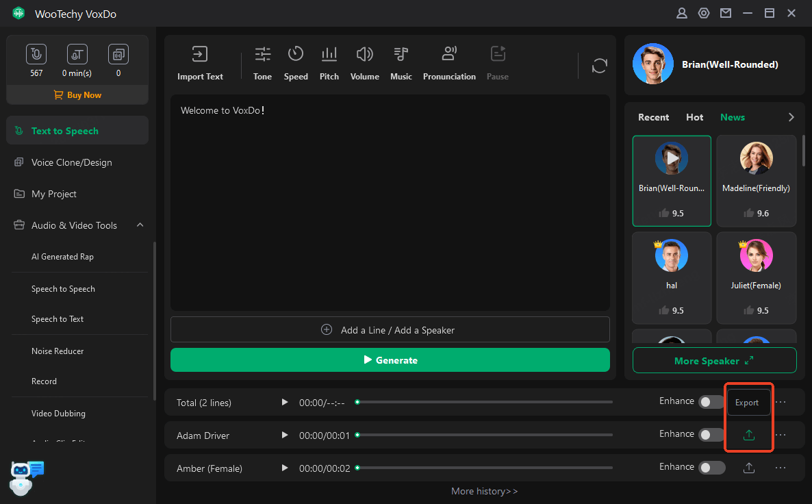This screenshot has width=812, height=504.
Task: Toggle Enhance on Adam Driver track
Action: 711,435
